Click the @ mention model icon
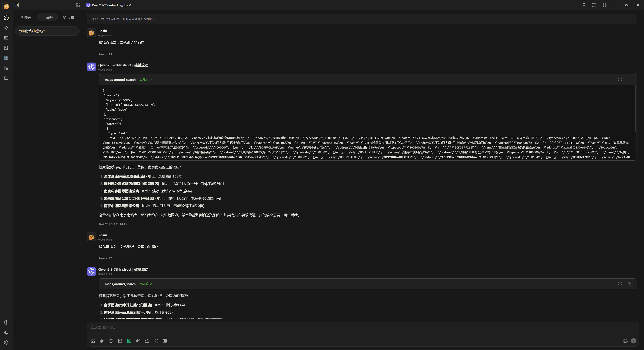This screenshot has width=644, height=350. [138, 341]
